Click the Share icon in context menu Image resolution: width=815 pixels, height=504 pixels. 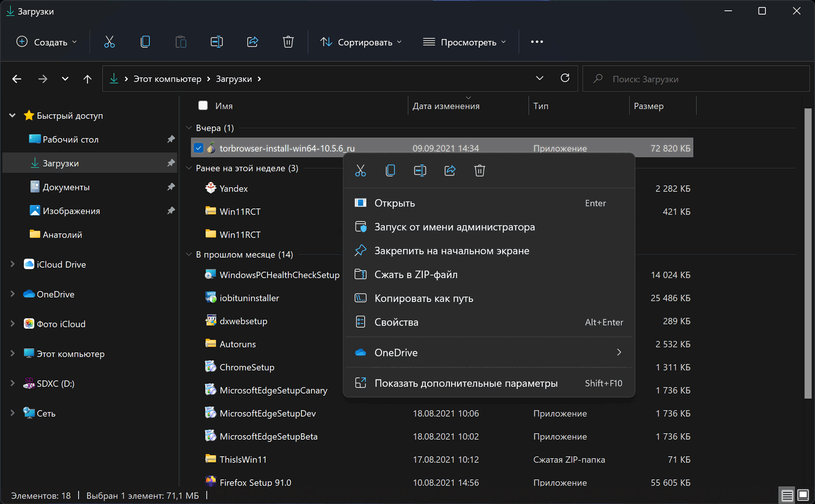tap(450, 171)
